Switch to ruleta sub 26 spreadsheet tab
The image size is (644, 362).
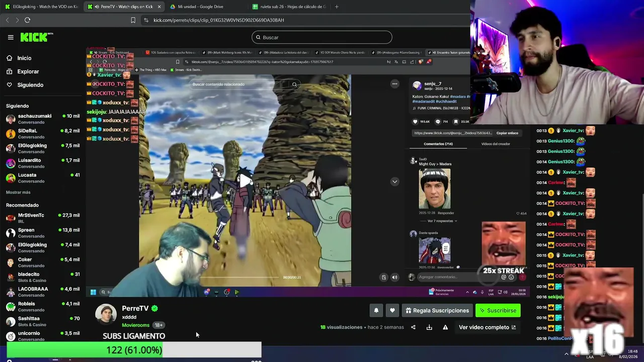click(x=289, y=7)
